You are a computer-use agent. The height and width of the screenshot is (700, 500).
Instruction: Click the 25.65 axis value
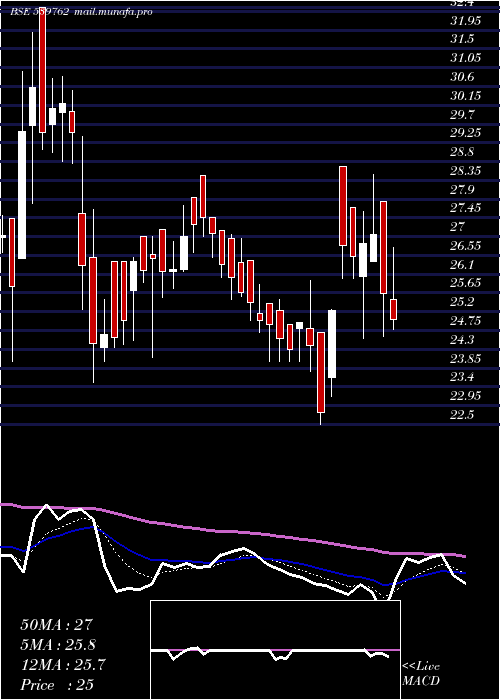(x=465, y=283)
